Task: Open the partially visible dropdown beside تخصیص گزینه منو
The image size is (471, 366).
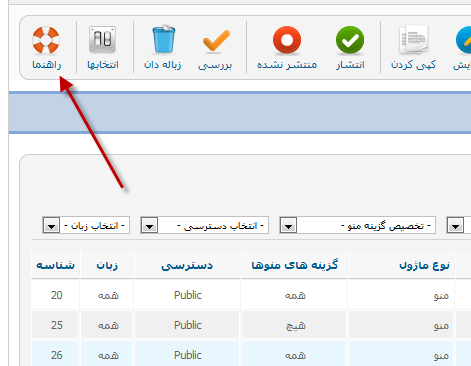Action: pos(459,225)
